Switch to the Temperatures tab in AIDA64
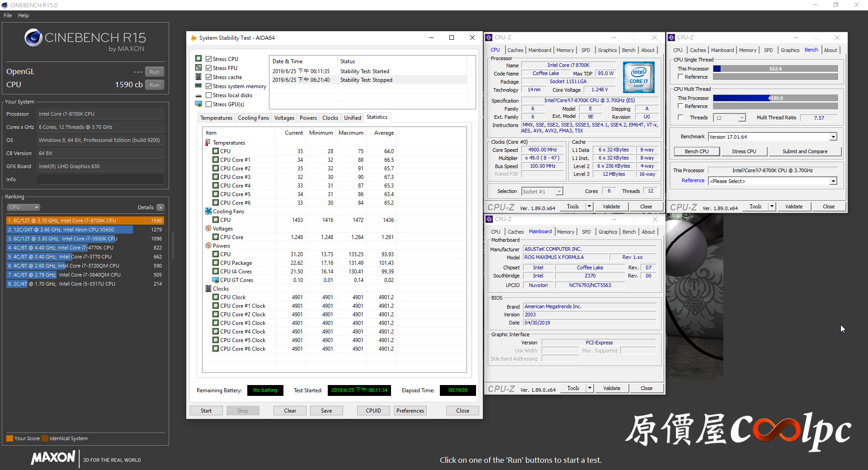Viewport: 868px width, 470px height. [x=216, y=118]
